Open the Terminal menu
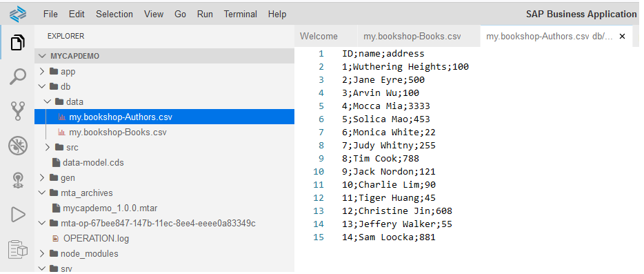This screenshot has width=644, height=274. [240, 14]
